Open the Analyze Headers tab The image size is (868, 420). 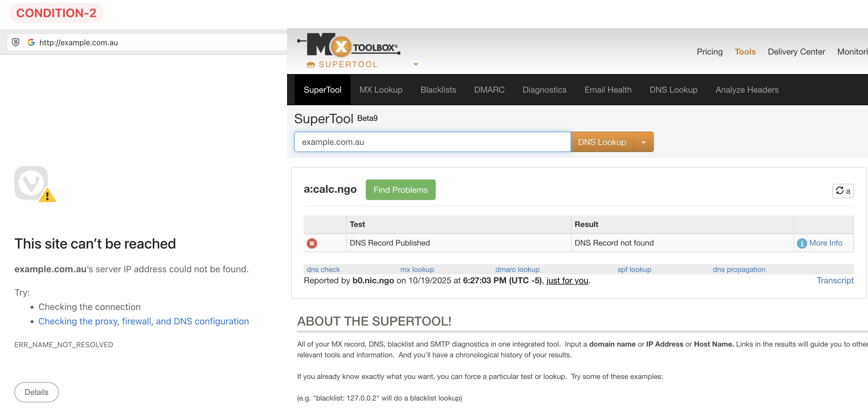pyautogui.click(x=747, y=90)
